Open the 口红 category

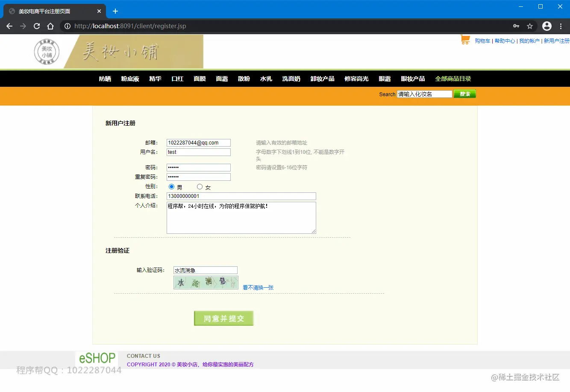coord(178,79)
